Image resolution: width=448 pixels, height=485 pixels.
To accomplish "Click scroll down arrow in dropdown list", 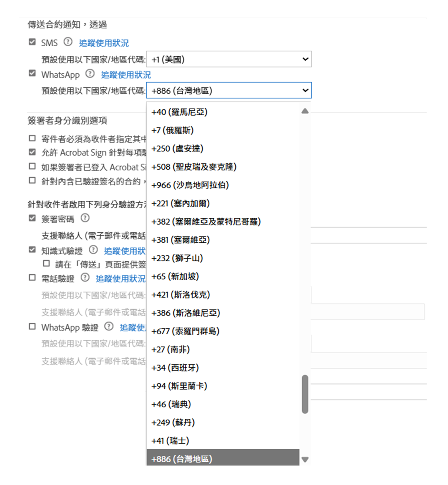I will tap(305, 459).
